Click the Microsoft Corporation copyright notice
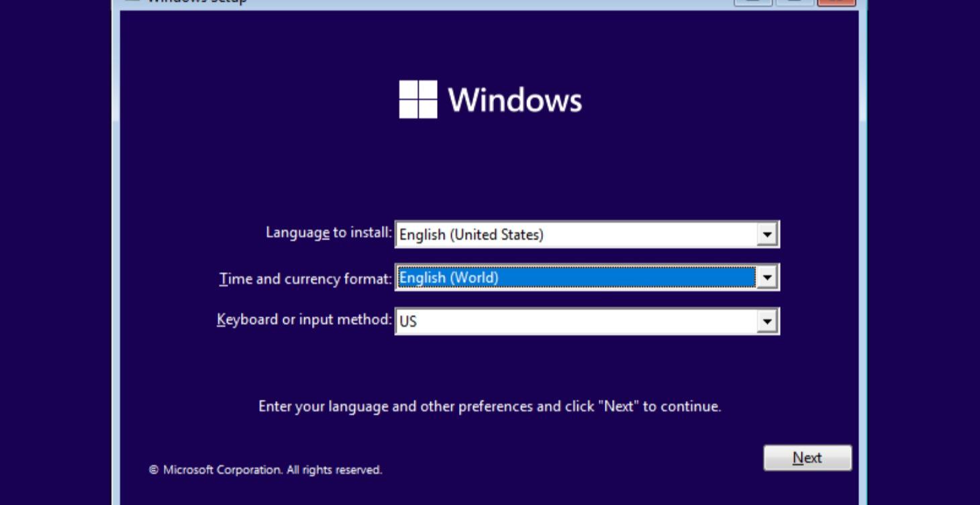The height and width of the screenshot is (505, 980). 266,470
